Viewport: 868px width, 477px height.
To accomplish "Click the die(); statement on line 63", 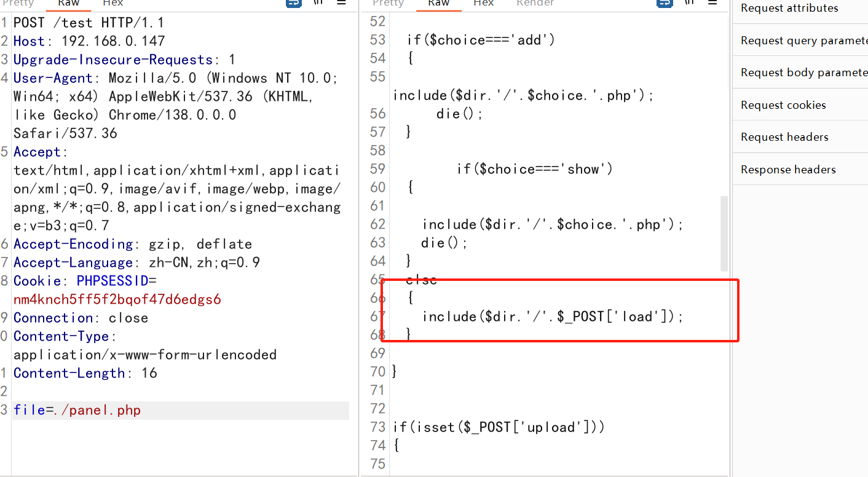I will [444, 243].
